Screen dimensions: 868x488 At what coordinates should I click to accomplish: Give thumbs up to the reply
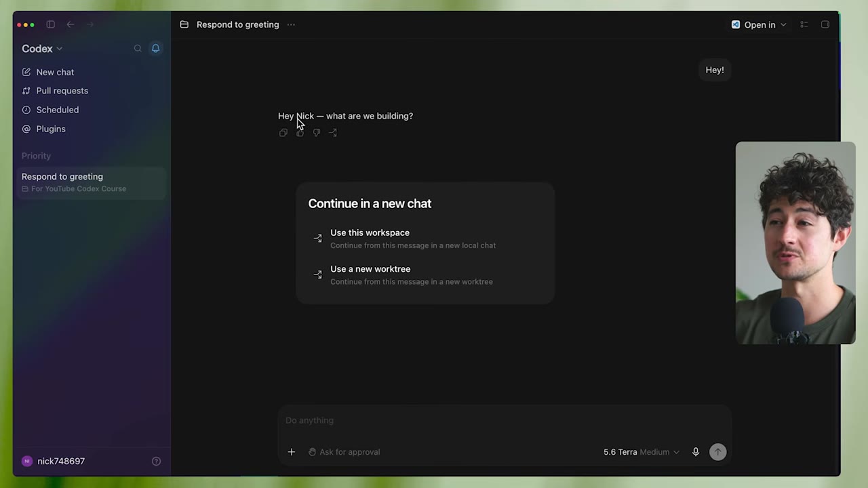pyautogui.click(x=300, y=133)
